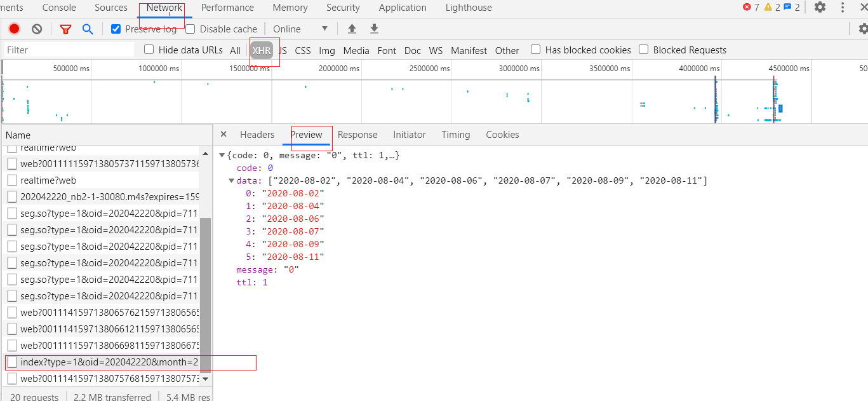Check Hide data URLs option

pos(149,50)
